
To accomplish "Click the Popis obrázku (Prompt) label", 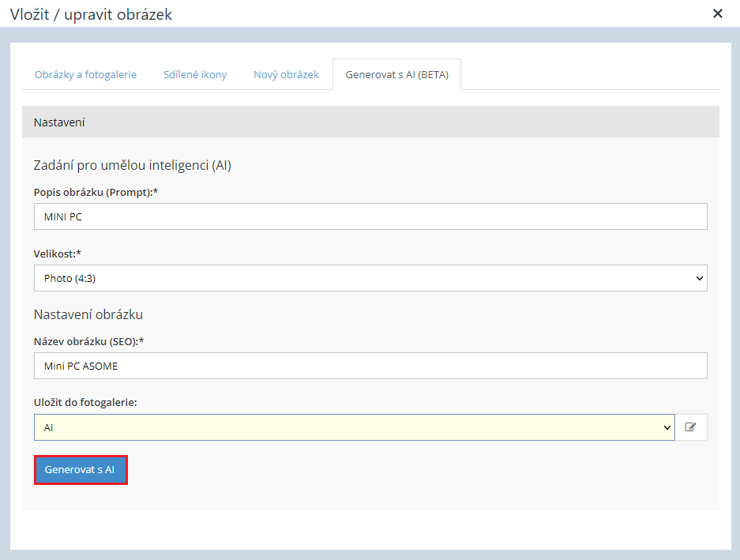I will [96, 192].
